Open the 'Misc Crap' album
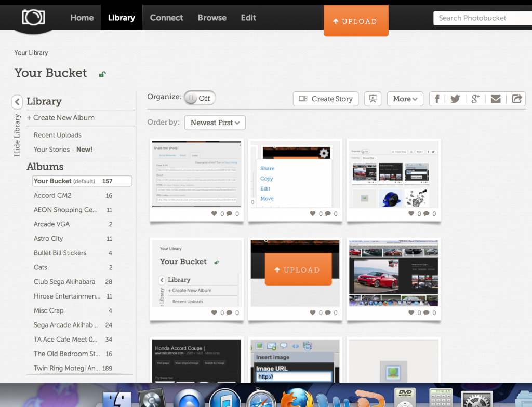This screenshot has height=407, width=532. click(x=73, y=310)
